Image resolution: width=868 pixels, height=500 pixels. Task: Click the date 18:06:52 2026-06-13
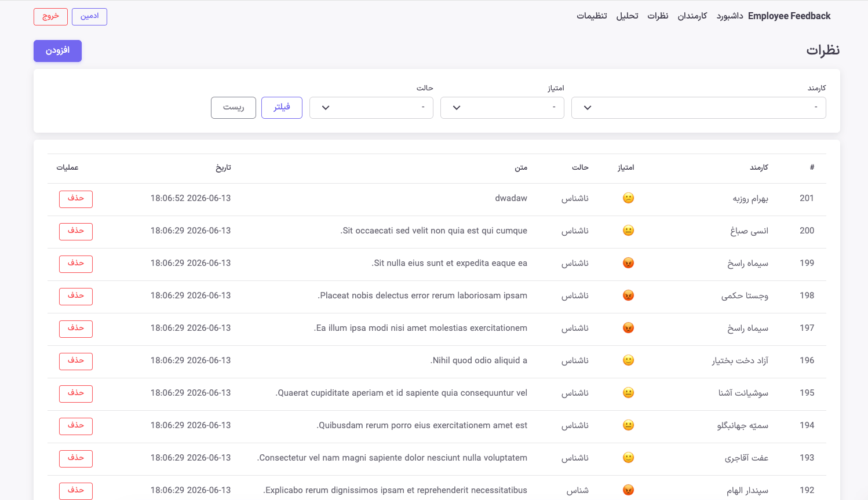191,198
